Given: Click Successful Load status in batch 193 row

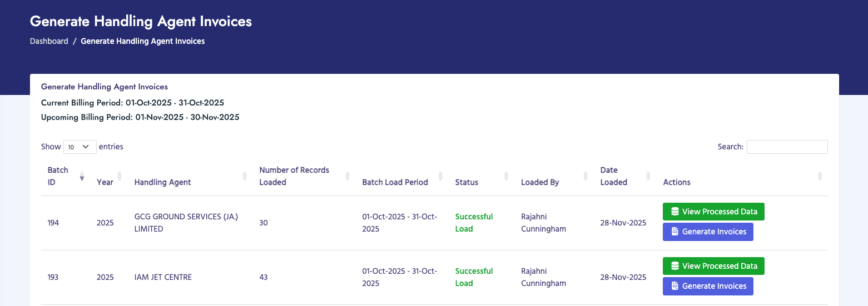Looking at the screenshot, I should 474,277.
